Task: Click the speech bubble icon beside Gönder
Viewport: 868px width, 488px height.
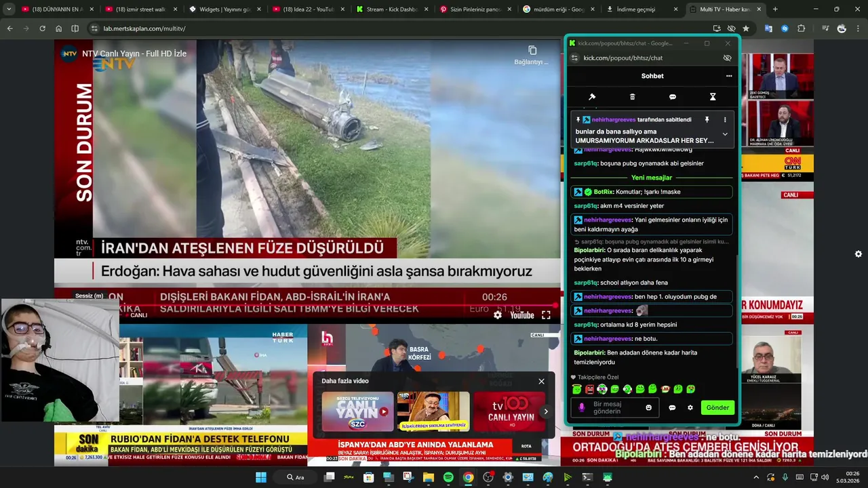Action: (x=672, y=407)
